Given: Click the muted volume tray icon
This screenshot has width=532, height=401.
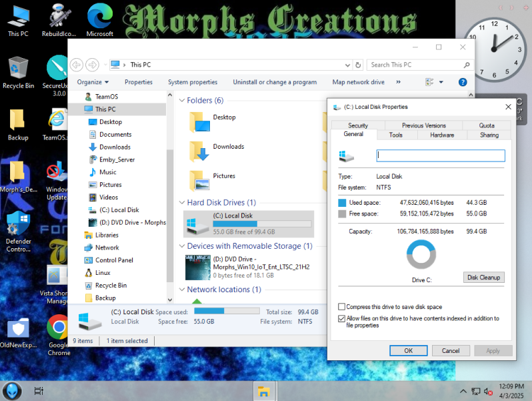Looking at the screenshot, I should pos(488,392).
